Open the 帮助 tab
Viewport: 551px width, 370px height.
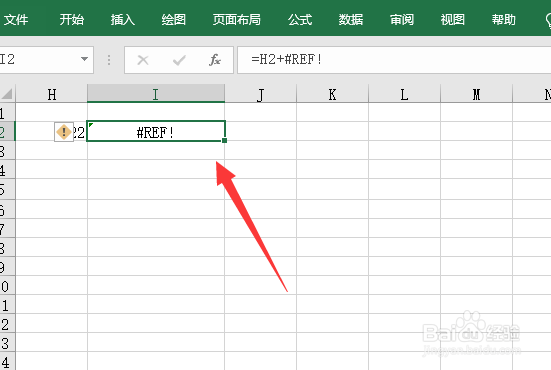504,20
